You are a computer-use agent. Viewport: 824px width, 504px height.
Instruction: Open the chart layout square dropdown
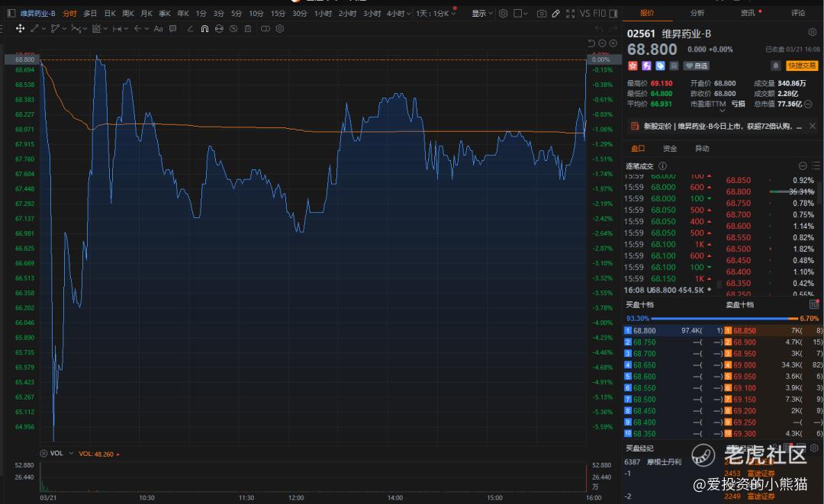(x=520, y=13)
